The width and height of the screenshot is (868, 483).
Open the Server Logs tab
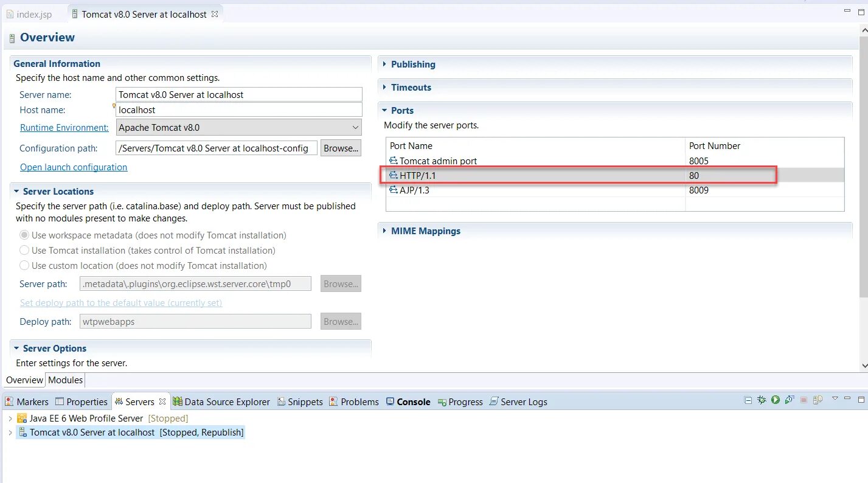[x=518, y=402]
